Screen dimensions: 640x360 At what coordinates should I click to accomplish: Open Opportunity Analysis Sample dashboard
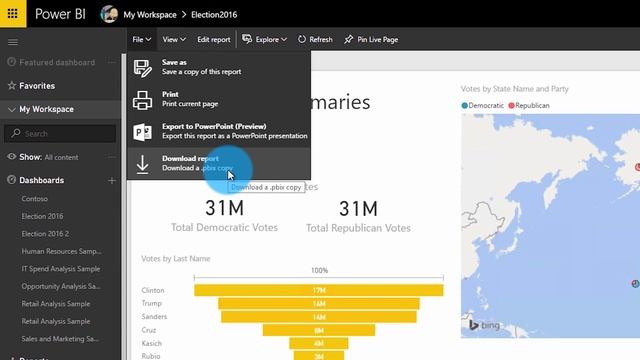[61, 286]
